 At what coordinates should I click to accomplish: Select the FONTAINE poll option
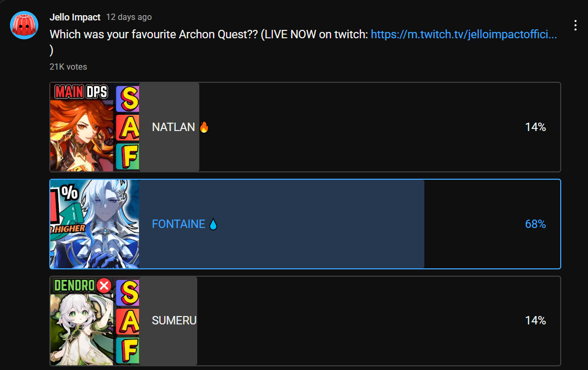[x=305, y=224]
